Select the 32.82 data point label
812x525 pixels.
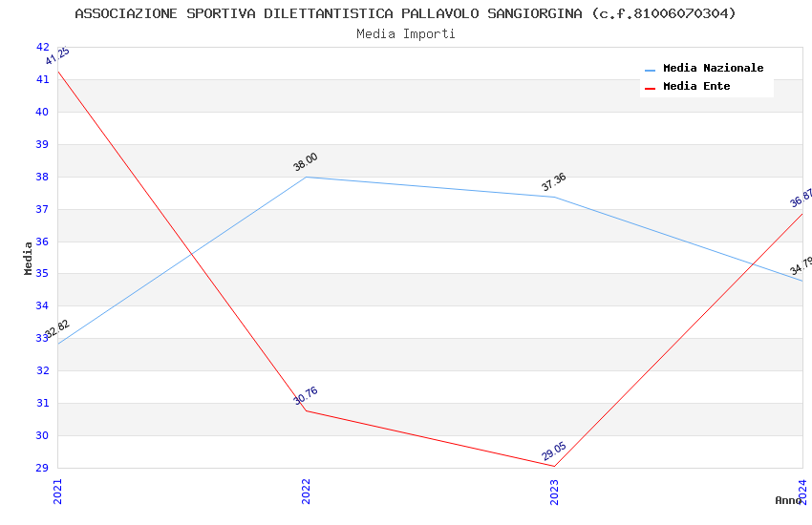[x=57, y=330]
